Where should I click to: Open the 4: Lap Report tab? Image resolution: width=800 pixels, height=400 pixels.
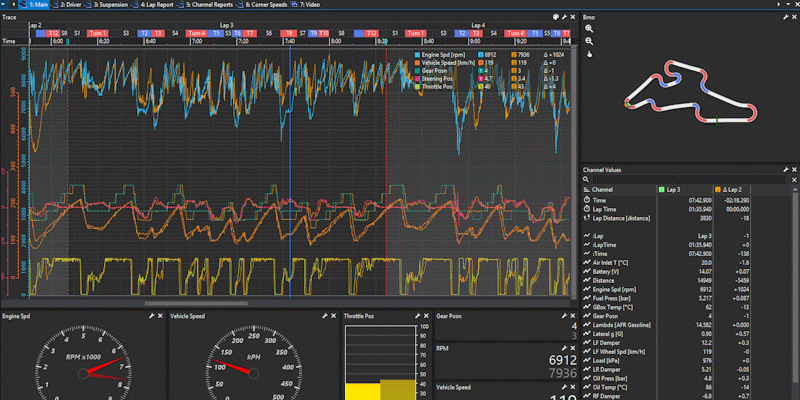coord(152,5)
